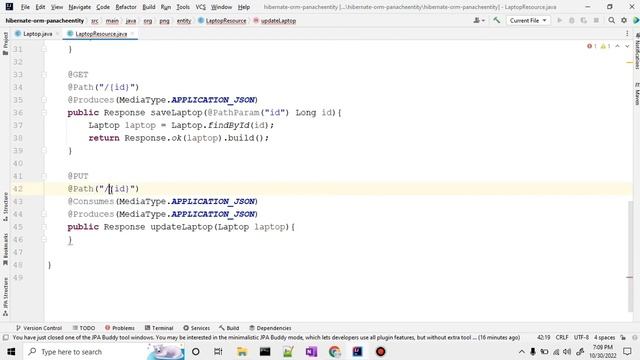Click the 4 spaces indent indicator

click(604, 338)
